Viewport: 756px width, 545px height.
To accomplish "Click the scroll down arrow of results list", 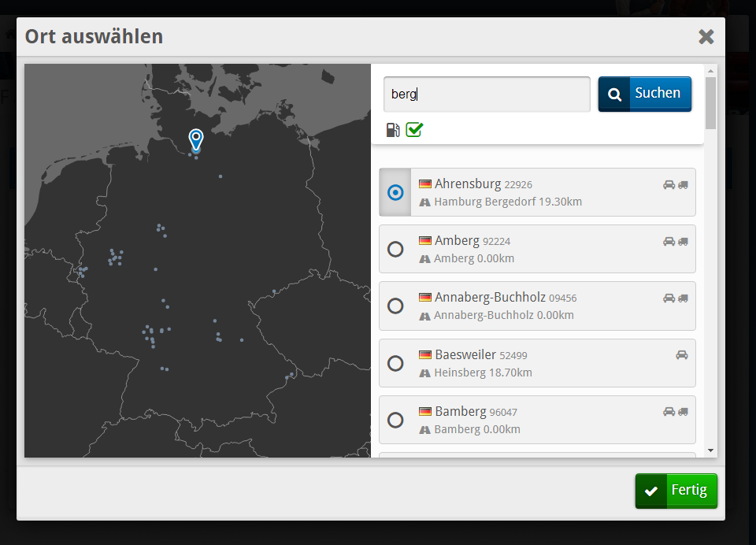I will pos(710,450).
